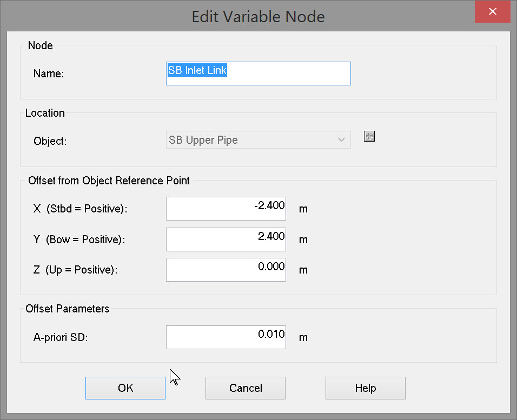Image resolution: width=517 pixels, height=420 pixels.
Task: Select the Y offset field showing 2.400
Action: [226, 239]
